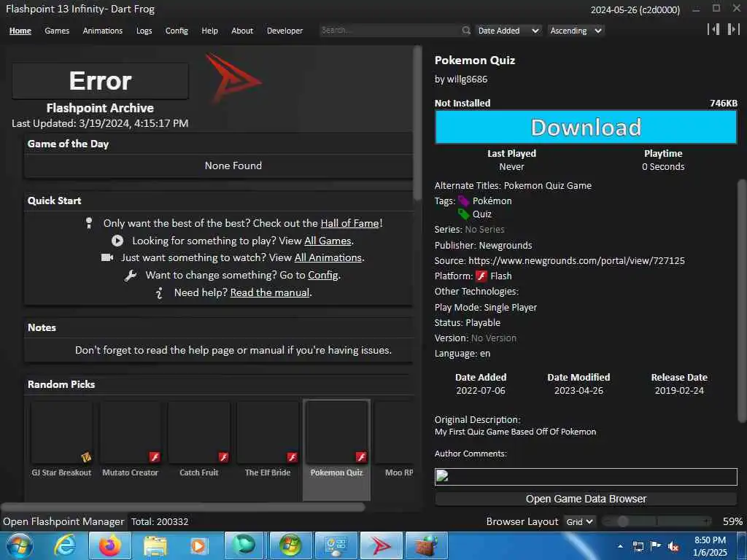Toggle left sidebar with the arrow icon
Viewport: 747px width, 560px height.
click(x=713, y=29)
